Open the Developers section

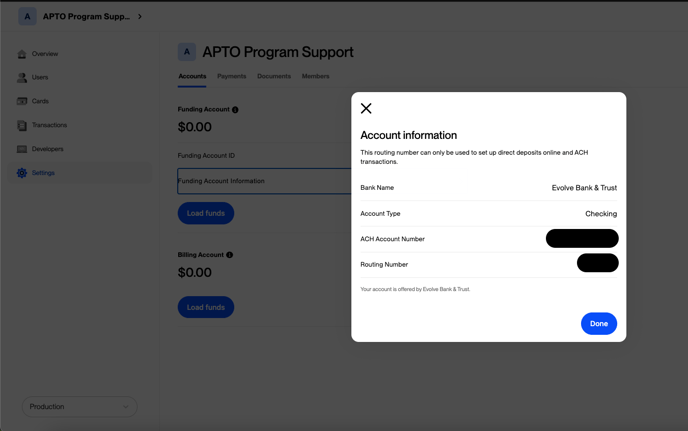tap(47, 149)
